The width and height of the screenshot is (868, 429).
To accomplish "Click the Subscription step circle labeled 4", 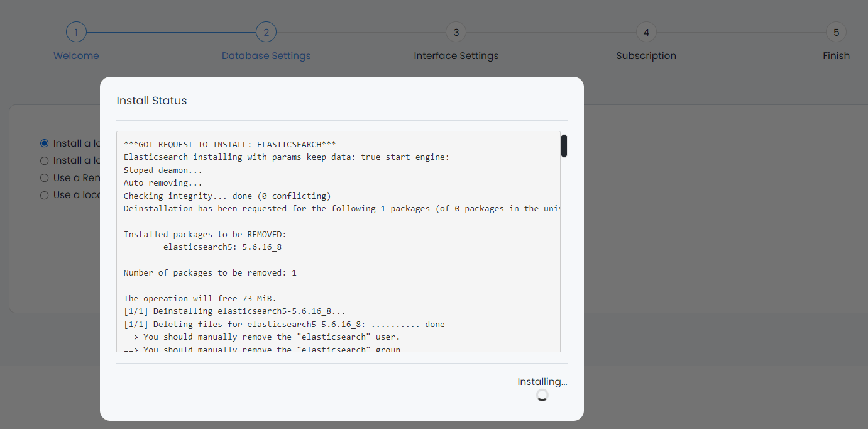I will tap(646, 31).
